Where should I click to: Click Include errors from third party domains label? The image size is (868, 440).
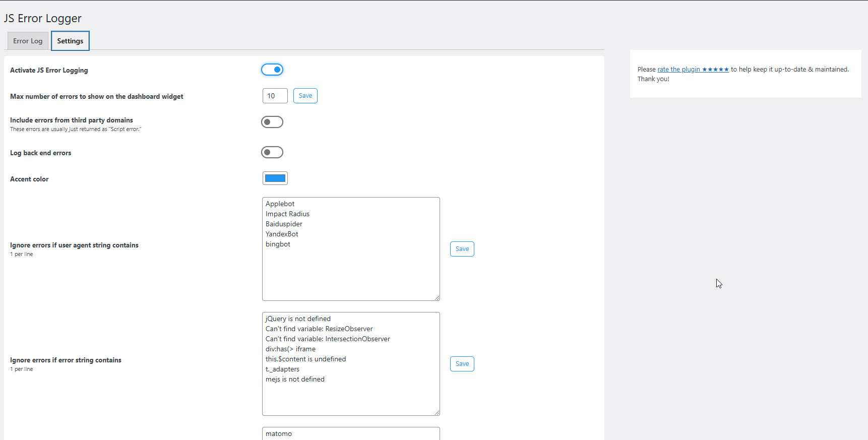point(72,120)
